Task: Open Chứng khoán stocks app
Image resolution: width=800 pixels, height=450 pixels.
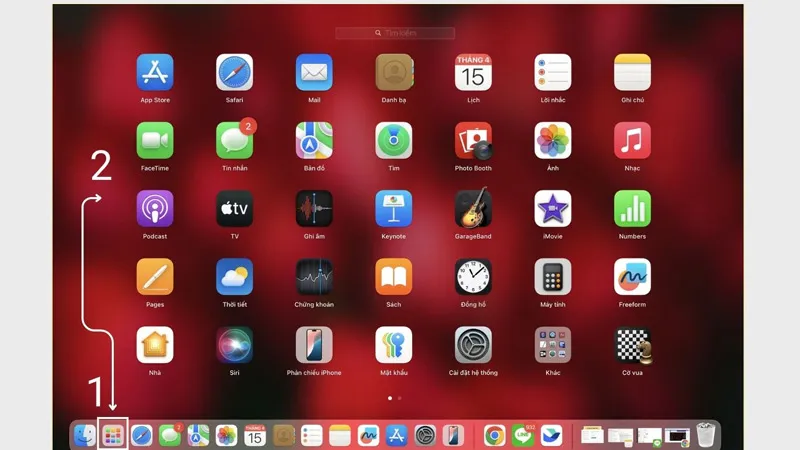Action: 314,277
